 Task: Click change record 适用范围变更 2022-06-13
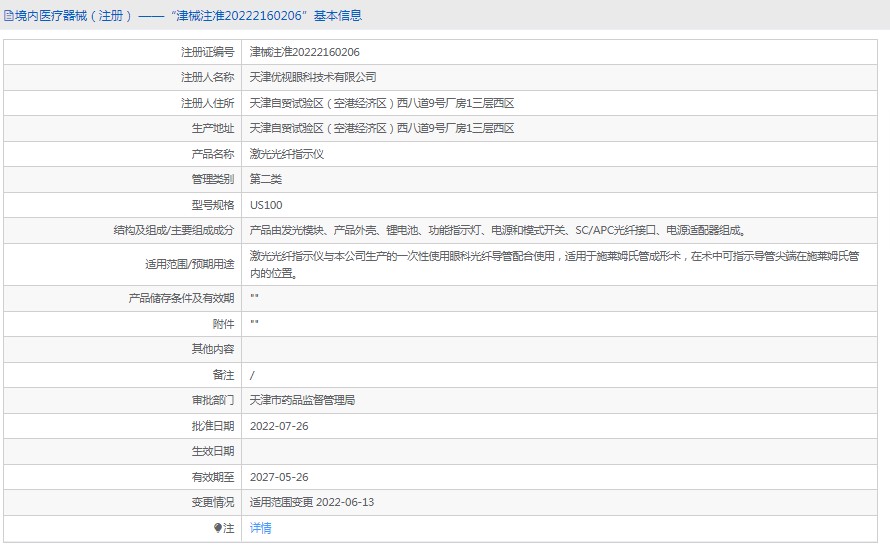click(311, 502)
